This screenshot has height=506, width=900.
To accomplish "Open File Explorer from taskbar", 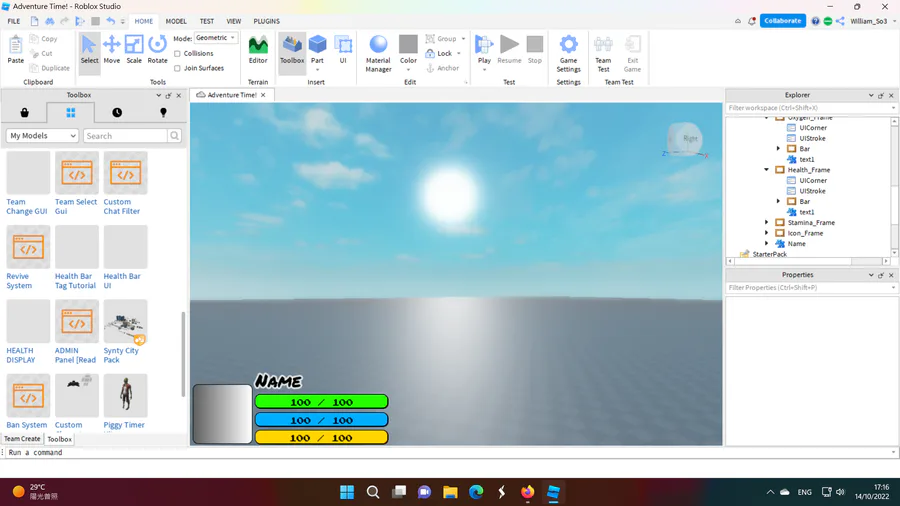I will coord(450,492).
